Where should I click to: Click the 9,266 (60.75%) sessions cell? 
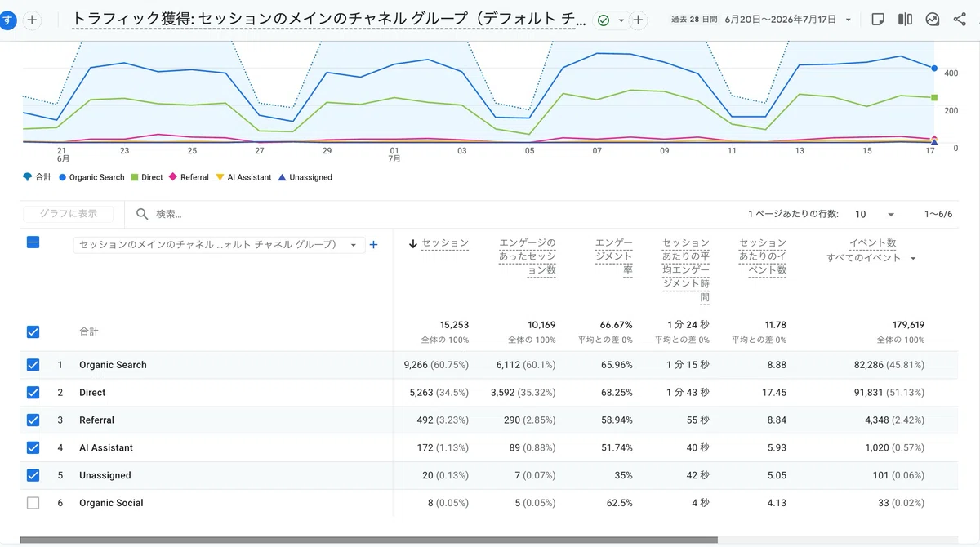click(436, 365)
